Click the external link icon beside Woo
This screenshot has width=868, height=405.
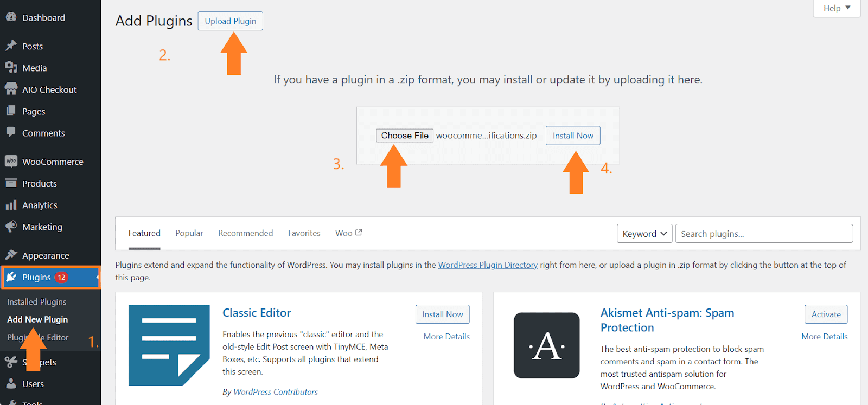click(x=359, y=233)
